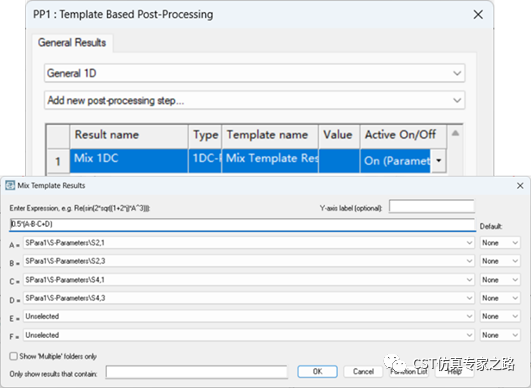Open the General 1D dropdown

click(x=254, y=73)
